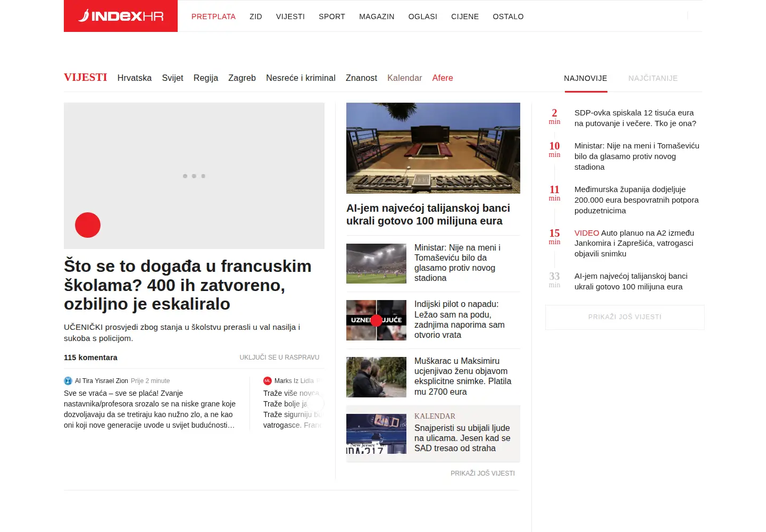Go to Svijet news category

tap(172, 78)
